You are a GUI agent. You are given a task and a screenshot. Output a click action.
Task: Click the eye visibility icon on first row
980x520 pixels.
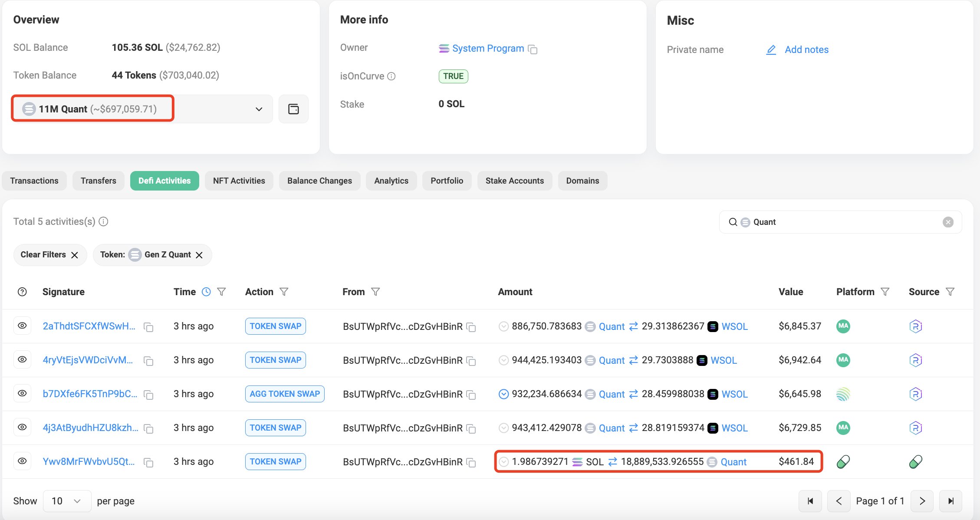(22, 326)
